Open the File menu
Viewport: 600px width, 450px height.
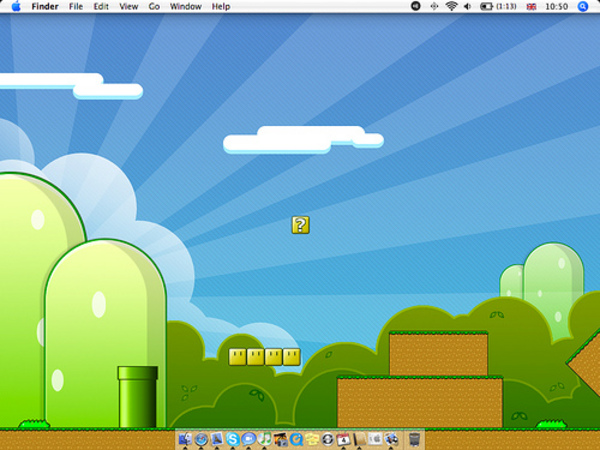(76, 7)
